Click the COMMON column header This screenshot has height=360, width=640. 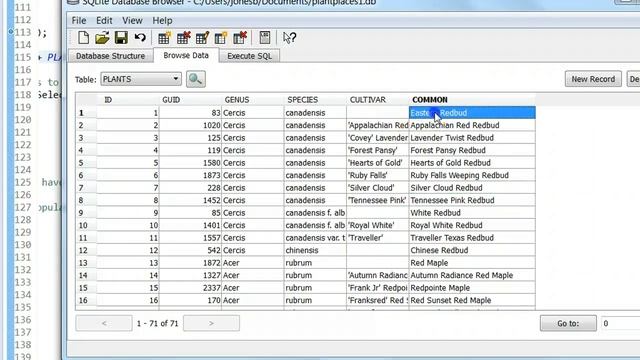(472, 100)
